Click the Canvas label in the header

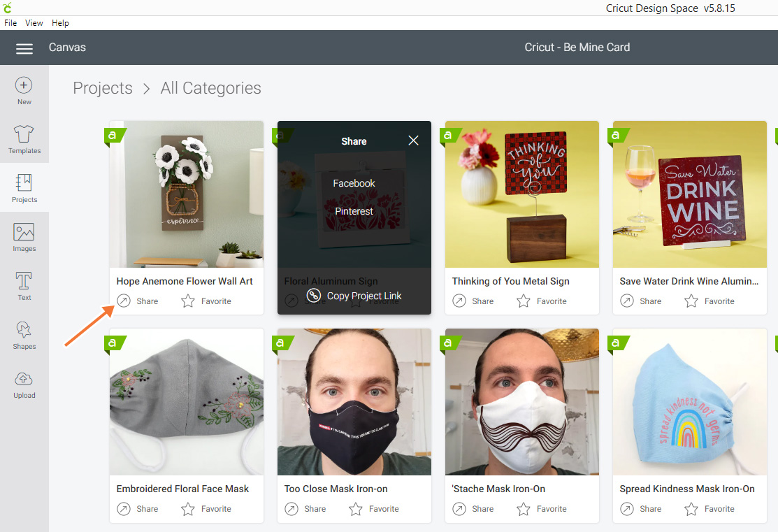67,47
